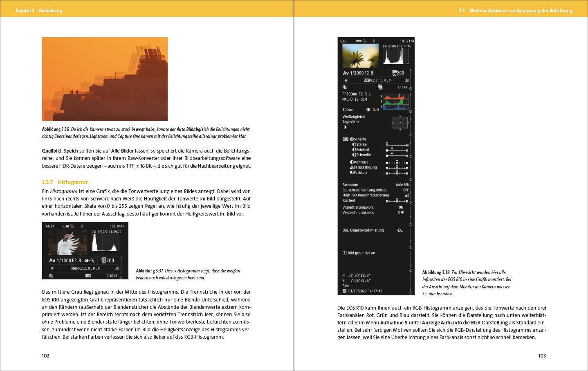
Task: Adjust the Schwelle slider
Action: pyautogui.click(x=397, y=155)
